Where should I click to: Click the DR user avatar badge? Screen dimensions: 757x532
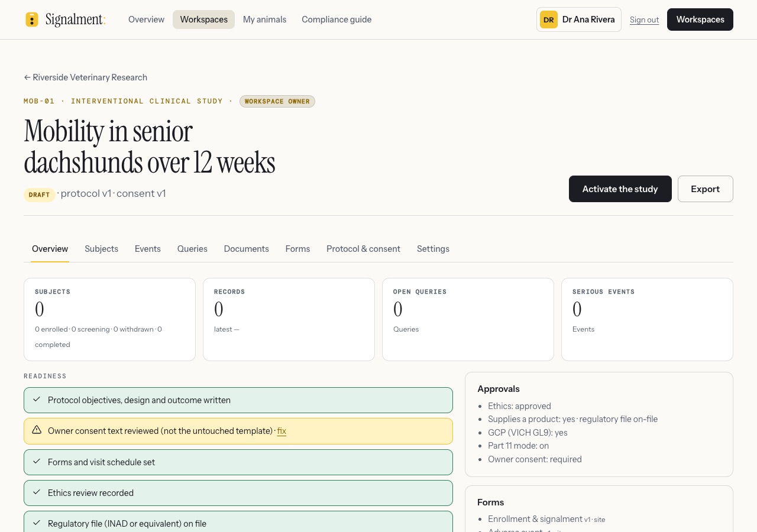click(x=549, y=20)
